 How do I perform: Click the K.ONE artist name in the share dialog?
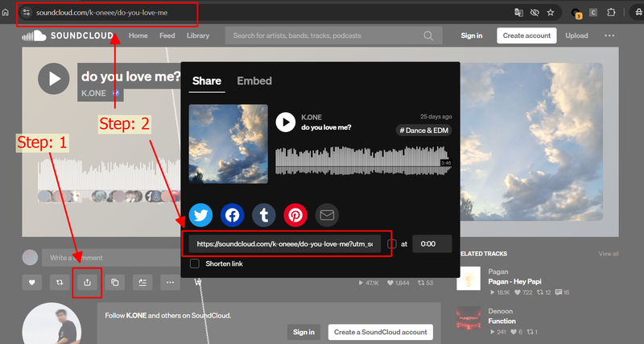coord(312,118)
